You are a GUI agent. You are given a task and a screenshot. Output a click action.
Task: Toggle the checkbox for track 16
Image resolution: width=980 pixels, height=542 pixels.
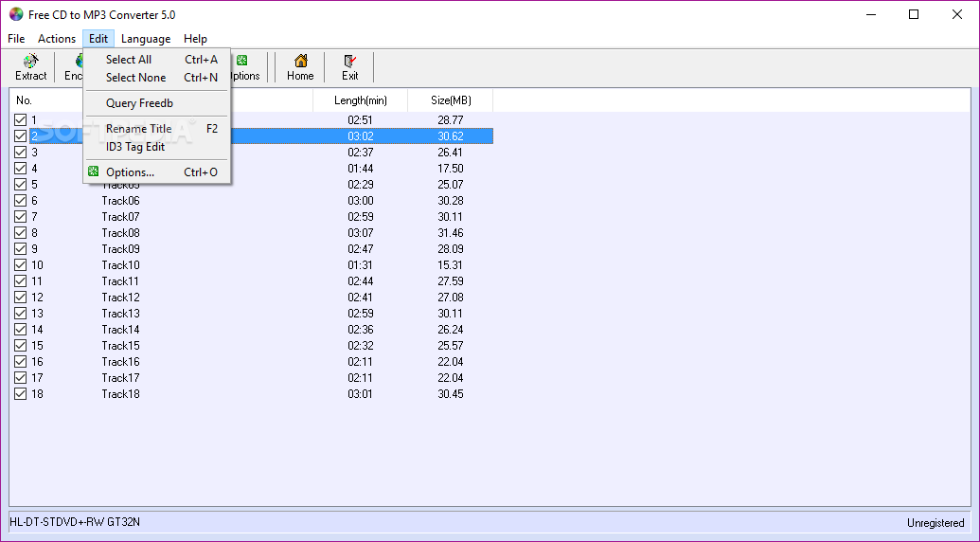tap(21, 361)
